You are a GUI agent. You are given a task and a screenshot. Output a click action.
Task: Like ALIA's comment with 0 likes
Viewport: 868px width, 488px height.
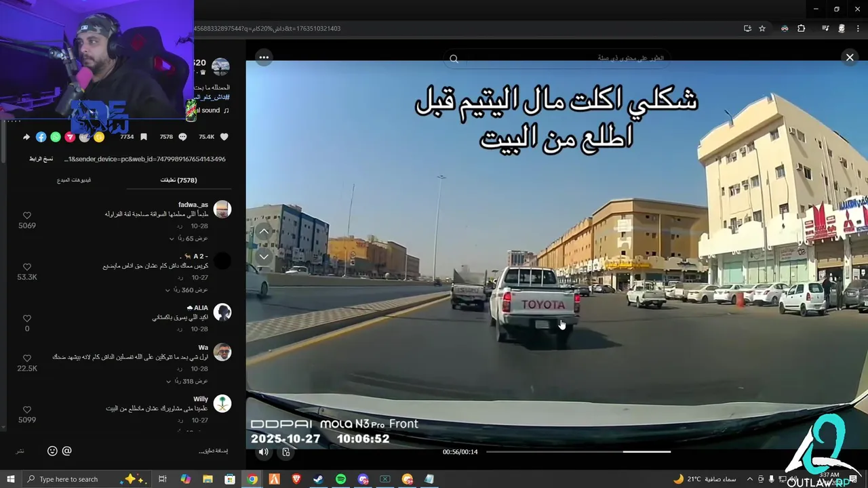coord(27,319)
